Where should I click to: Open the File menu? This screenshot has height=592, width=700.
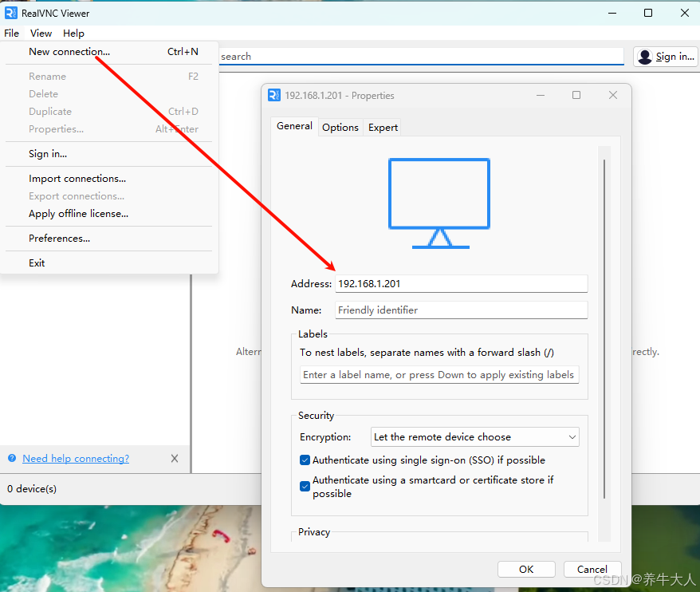[12, 34]
